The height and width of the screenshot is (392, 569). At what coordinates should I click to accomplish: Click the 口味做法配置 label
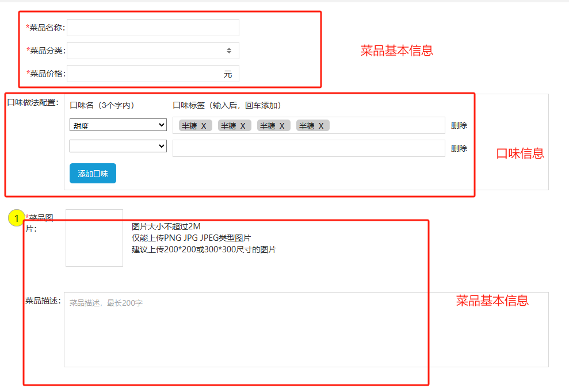[33, 102]
